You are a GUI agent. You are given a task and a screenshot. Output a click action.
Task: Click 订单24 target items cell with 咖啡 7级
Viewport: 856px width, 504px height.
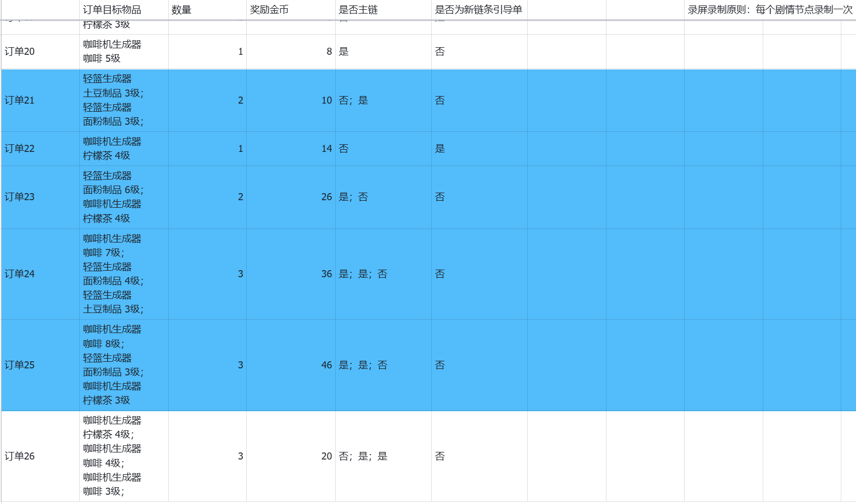tap(124, 274)
